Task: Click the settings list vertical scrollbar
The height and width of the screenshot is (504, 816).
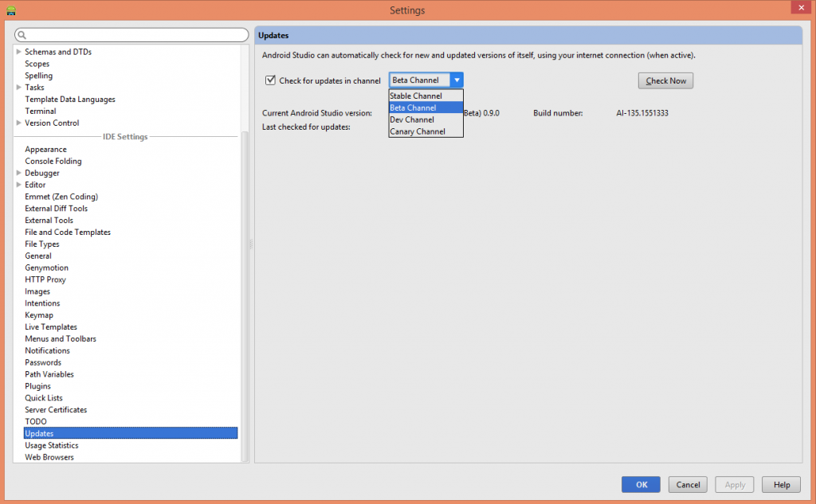Action: (245, 296)
